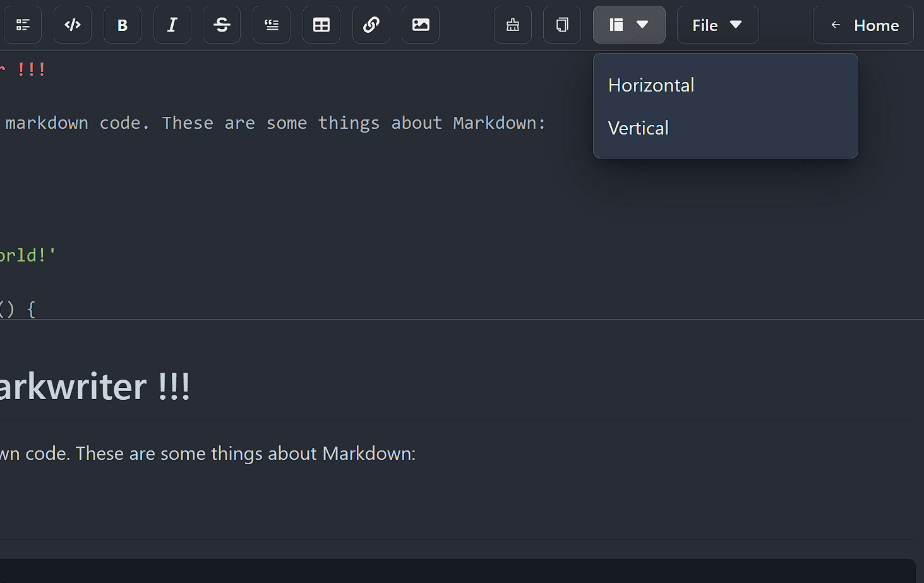The height and width of the screenshot is (583, 924).
Task: Toggle bold formatting
Action: (123, 25)
